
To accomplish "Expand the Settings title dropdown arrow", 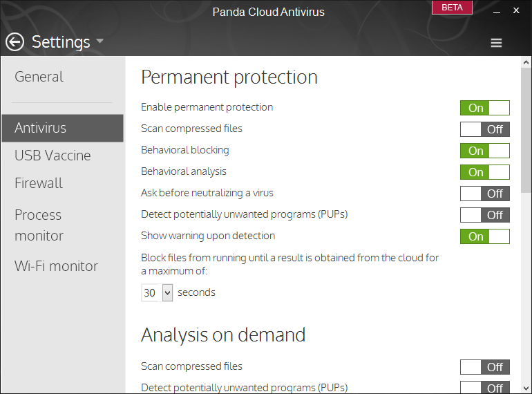I will pyautogui.click(x=99, y=41).
